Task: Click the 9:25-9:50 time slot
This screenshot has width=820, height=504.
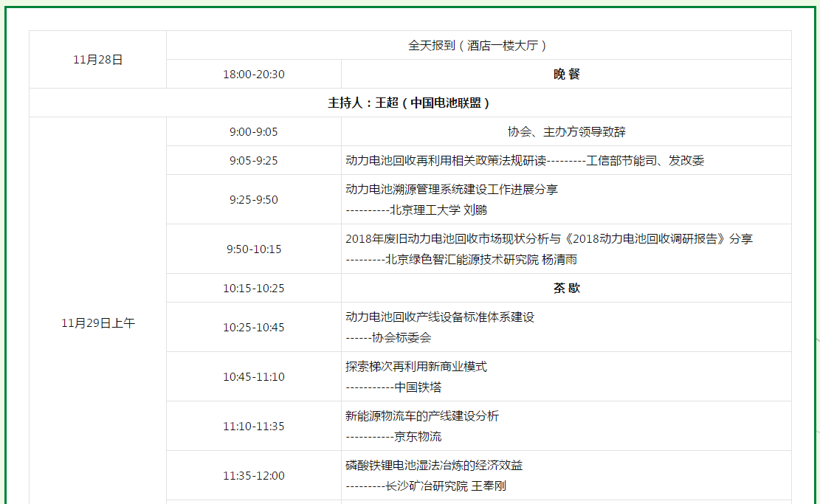Action: click(x=253, y=199)
